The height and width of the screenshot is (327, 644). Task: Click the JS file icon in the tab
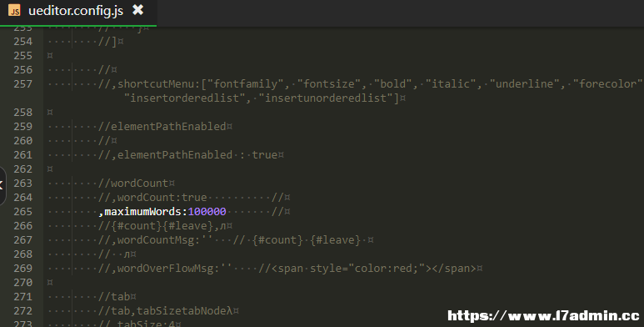[x=14, y=10]
